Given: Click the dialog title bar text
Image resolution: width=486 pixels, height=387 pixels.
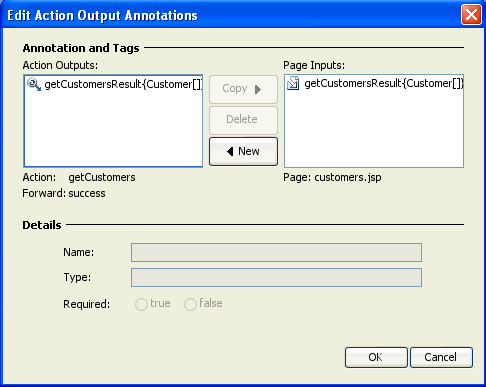Looking at the screenshot, I should [x=102, y=16].
